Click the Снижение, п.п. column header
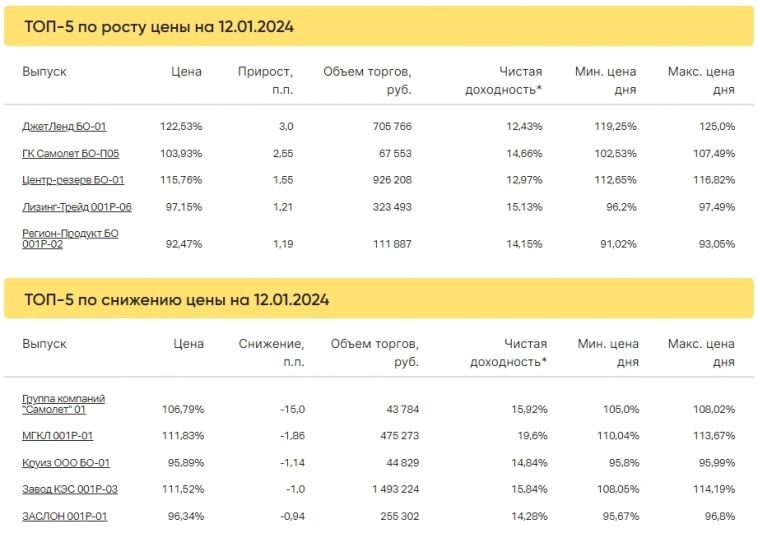The image size is (758, 533). [271, 352]
